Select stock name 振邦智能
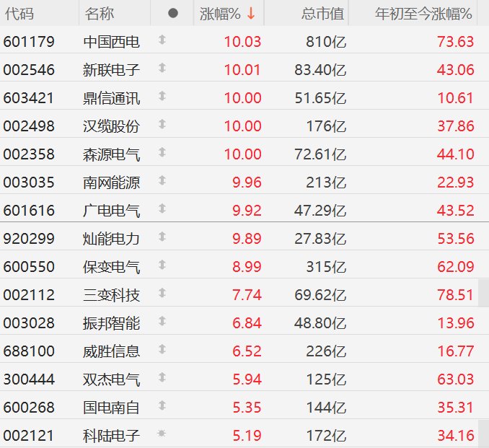 tap(111, 323)
